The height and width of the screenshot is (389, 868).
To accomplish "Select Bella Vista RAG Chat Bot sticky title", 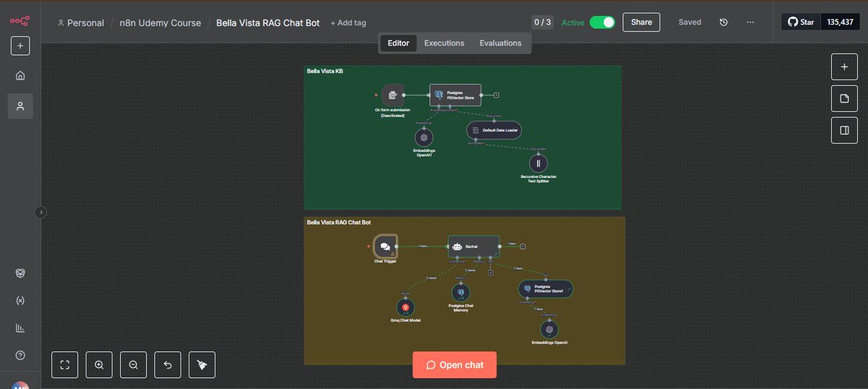I will pos(339,223).
